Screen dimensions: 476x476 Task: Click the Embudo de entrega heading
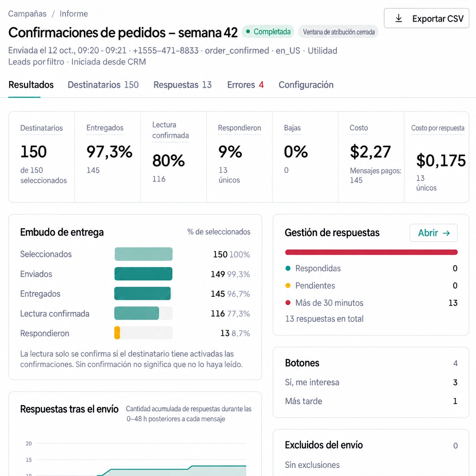pos(62,232)
